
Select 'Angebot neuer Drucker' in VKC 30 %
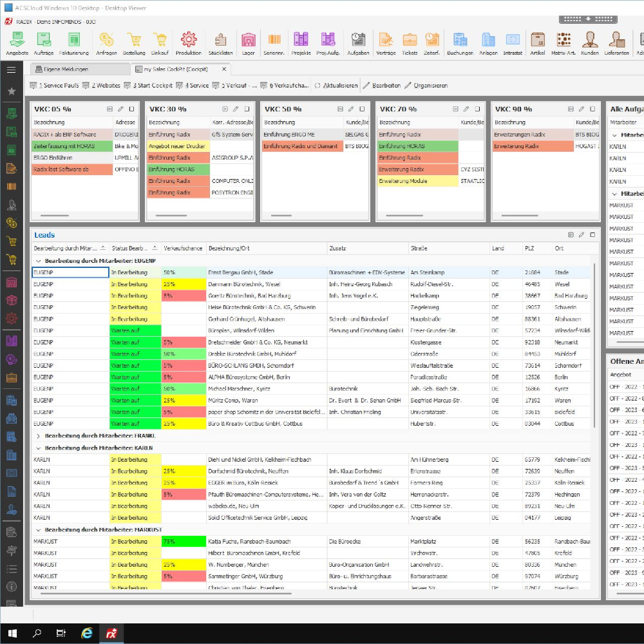(178, 146)
